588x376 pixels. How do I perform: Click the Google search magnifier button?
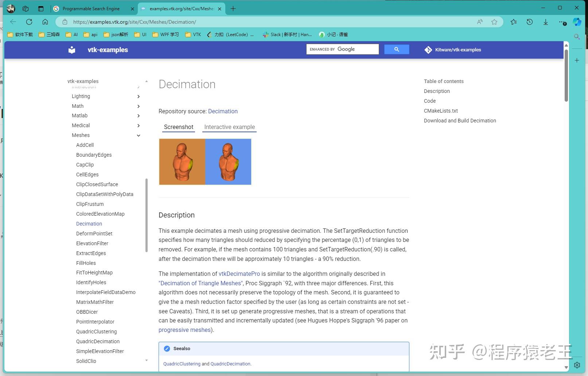[x=397, y=49]
